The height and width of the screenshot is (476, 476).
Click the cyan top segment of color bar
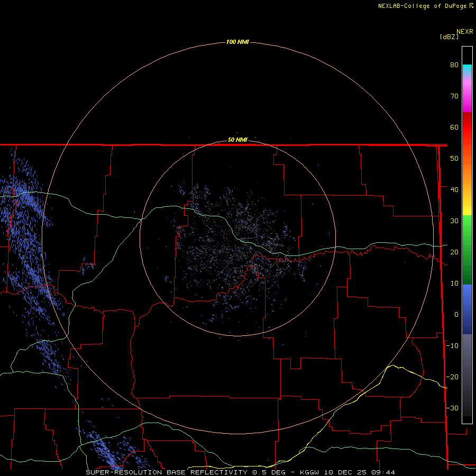pyautogui.click(x=467, y=68)
